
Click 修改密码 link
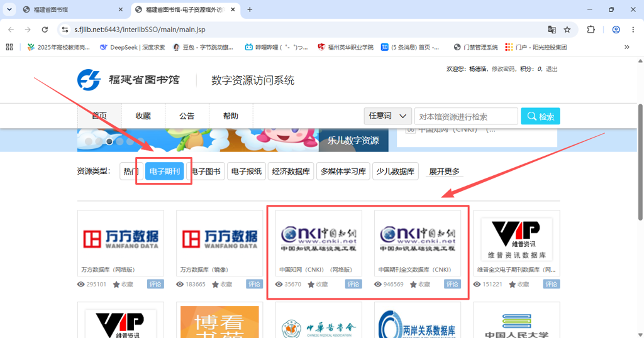[503, 69]
